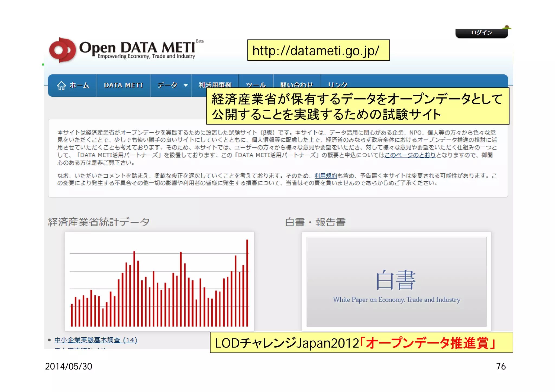Click the ログイン button
The image size is (555, 392).
pos(482,33)
